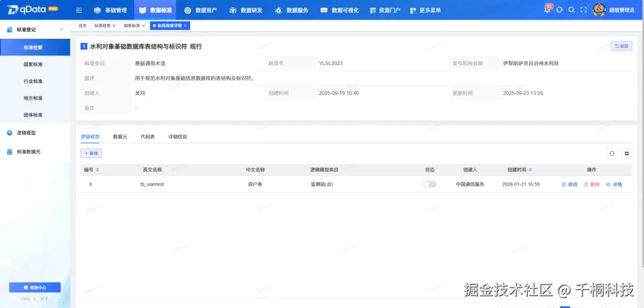
Task: Click 用户表 Chinese name cell
Action: pos(255,184)
